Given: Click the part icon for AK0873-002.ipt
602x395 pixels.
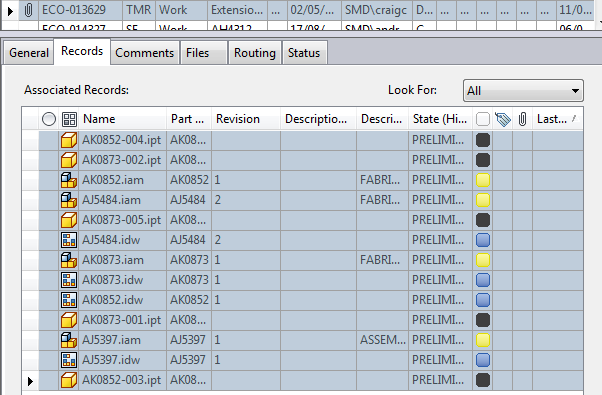Looking at the screenshot, I should [69, 160].
